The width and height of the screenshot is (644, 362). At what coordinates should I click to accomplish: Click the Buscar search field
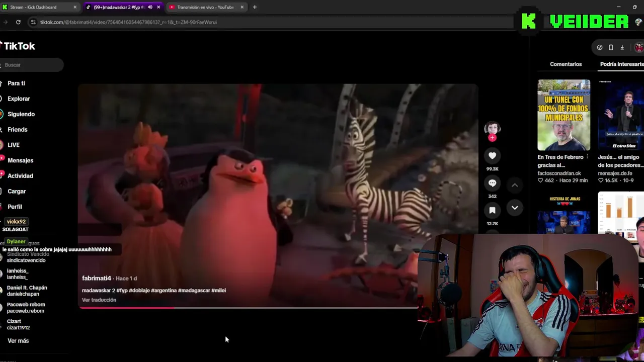point(31,65)
